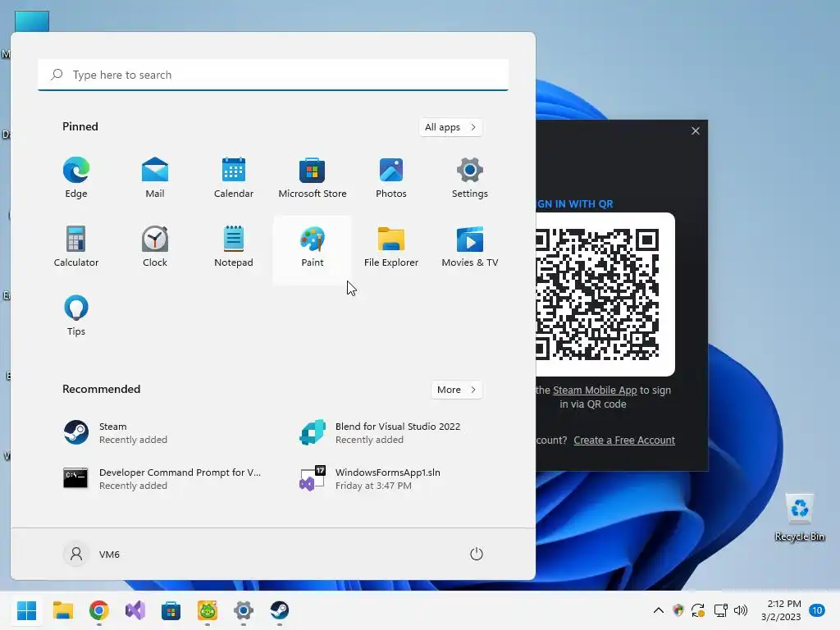Image resolution: width=840 pixels, height=630 pixels.
Task: Open Settings gear on the taskbar
Action: coord(243,610)
